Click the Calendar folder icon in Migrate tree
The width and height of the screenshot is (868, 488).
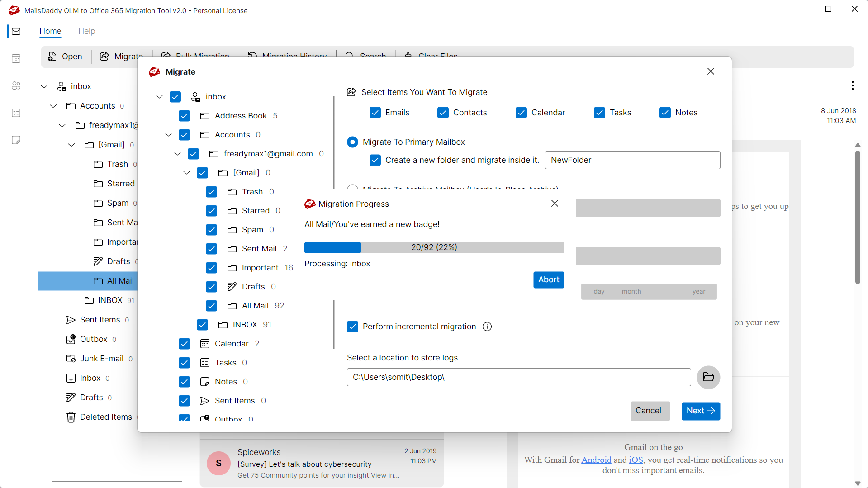[205, 344]
